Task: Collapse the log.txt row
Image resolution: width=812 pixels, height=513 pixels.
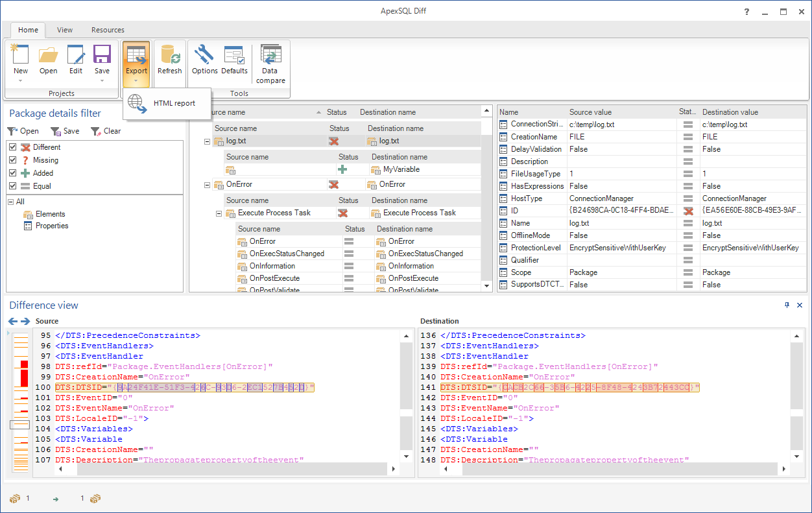Action: 208,141
